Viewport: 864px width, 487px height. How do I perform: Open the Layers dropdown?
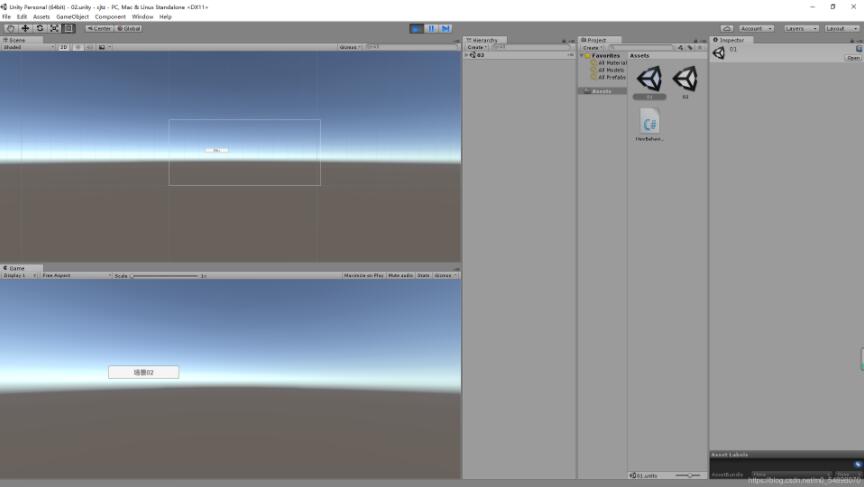click(x=801, y=28)
